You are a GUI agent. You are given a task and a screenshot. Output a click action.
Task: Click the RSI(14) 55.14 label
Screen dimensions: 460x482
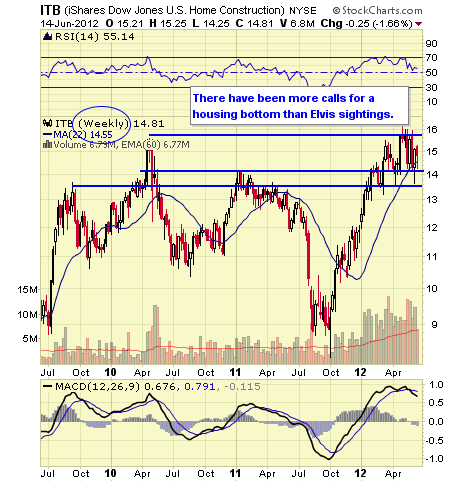tap(94, 36)
